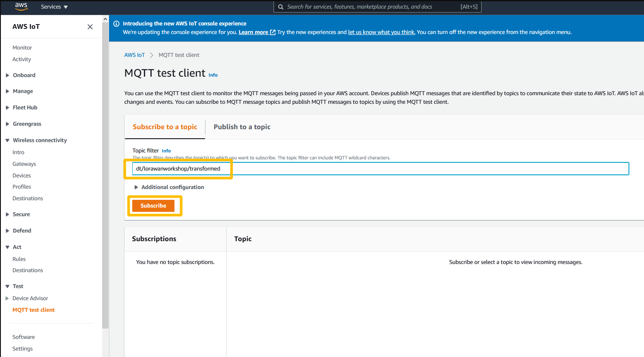Open Software in the sidebar

24,337
